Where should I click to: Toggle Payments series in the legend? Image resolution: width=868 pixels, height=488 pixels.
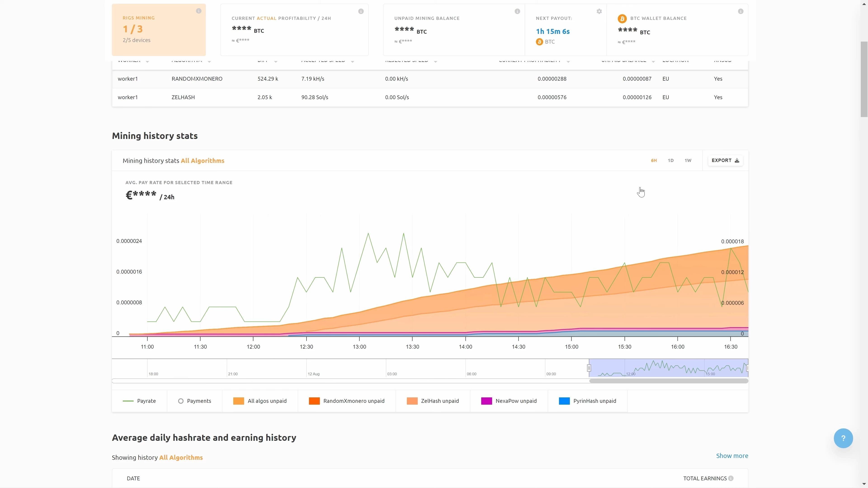(194, 401)
